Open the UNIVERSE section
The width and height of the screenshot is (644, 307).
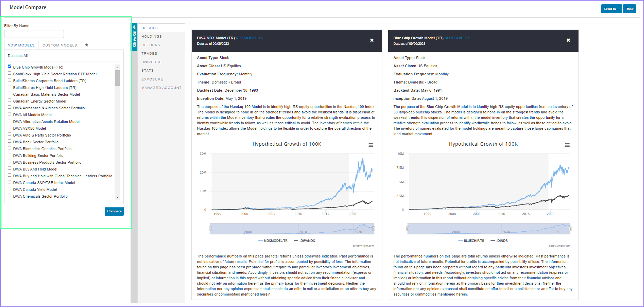(152, 62)
